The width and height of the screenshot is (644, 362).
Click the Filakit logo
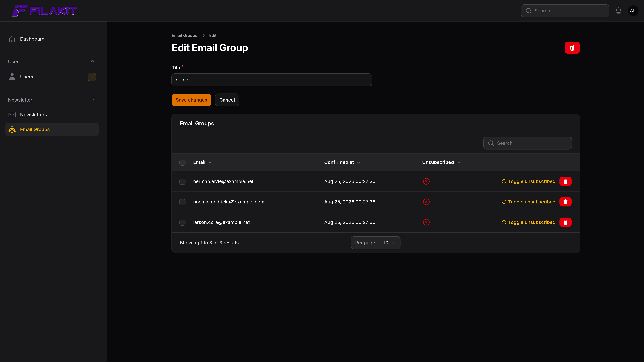click(x=44, y=11)
